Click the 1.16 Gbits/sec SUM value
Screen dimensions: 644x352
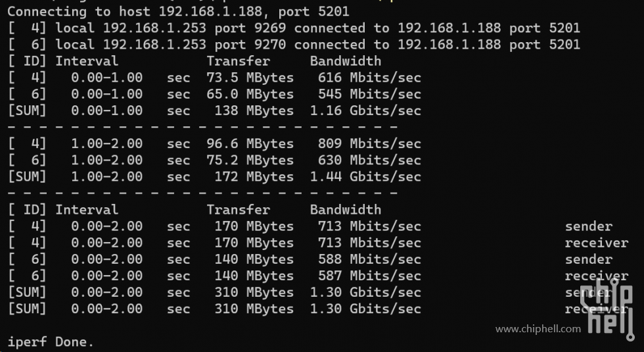(x=365, y=111)
